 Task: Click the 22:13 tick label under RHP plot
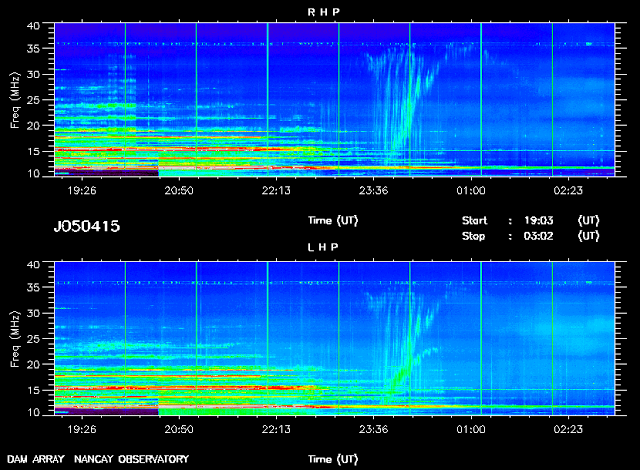[x=276, y=191]
